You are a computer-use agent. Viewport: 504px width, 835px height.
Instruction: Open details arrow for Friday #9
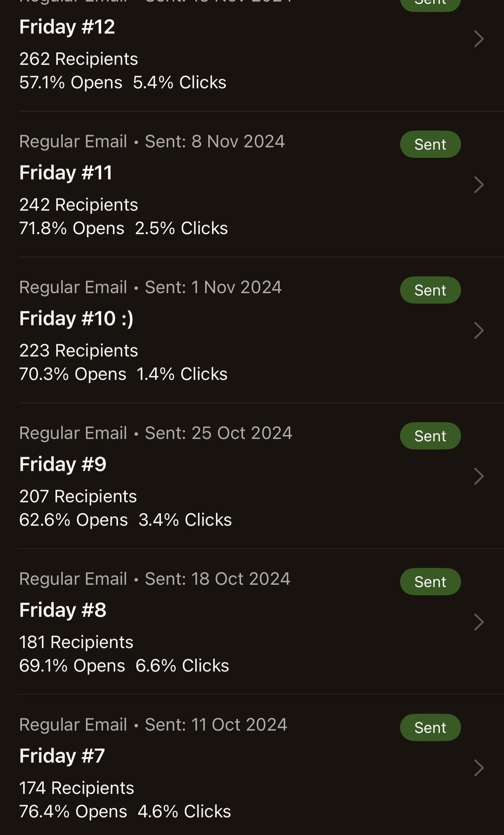point(478,477)
